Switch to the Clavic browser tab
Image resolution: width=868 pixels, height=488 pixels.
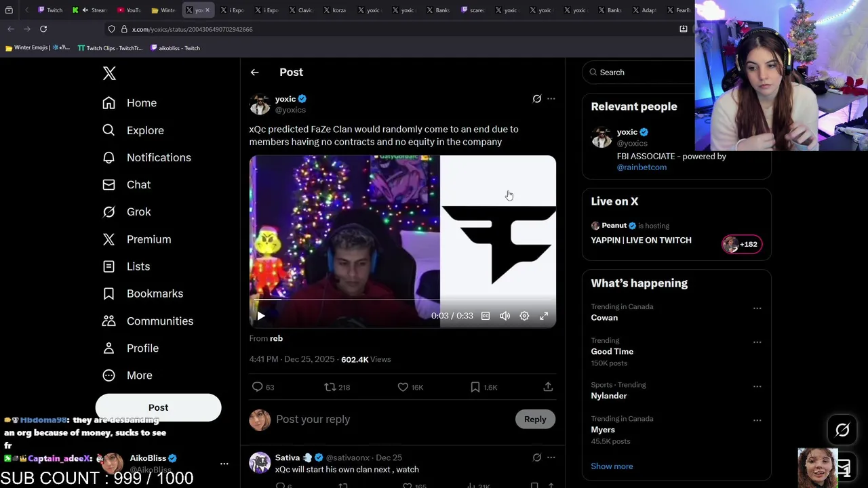tap(300, 10)
